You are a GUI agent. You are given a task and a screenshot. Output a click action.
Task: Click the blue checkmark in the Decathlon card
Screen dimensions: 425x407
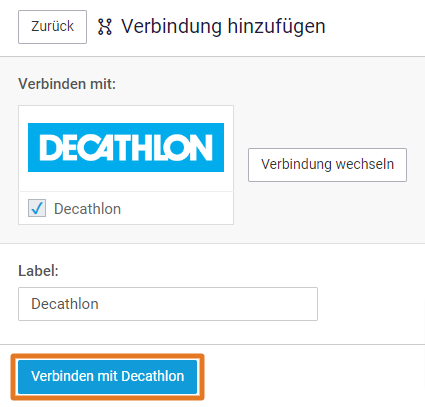[x=37, y=208]
